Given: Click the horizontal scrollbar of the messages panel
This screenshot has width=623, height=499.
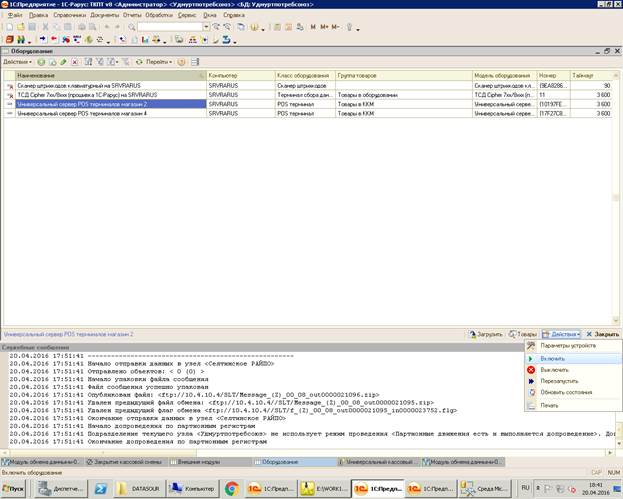Looking at the screenshot, I should pos(308,453).
